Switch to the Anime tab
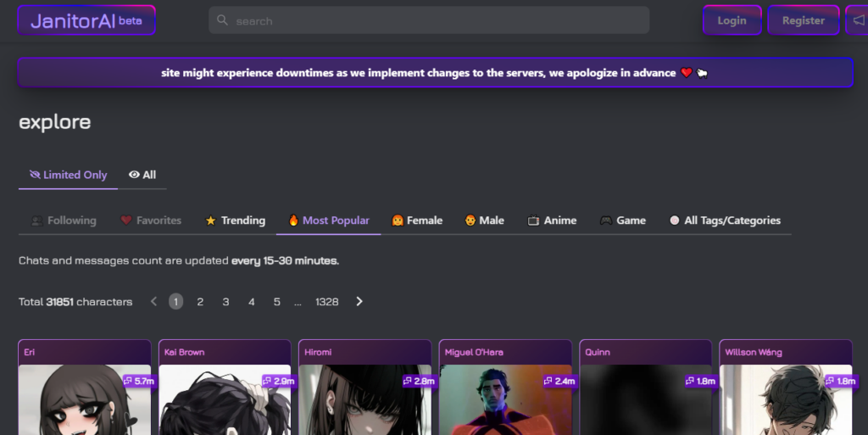 point(552,220)
